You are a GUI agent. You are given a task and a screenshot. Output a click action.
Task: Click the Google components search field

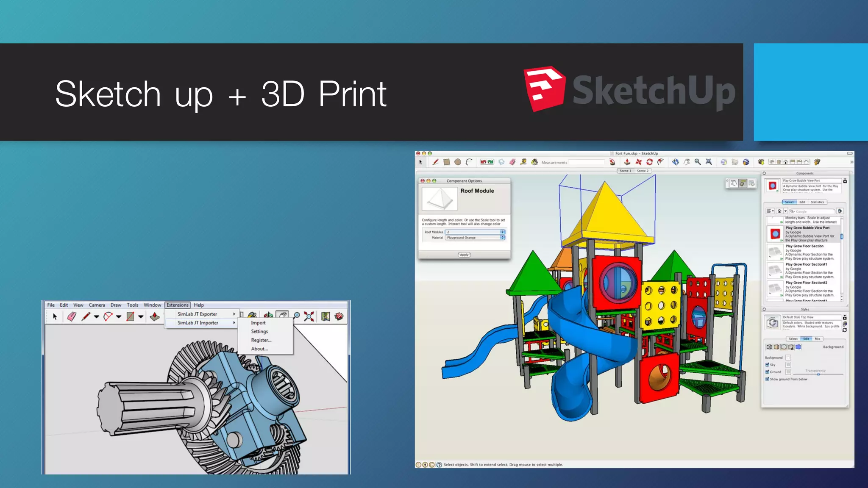812,211
